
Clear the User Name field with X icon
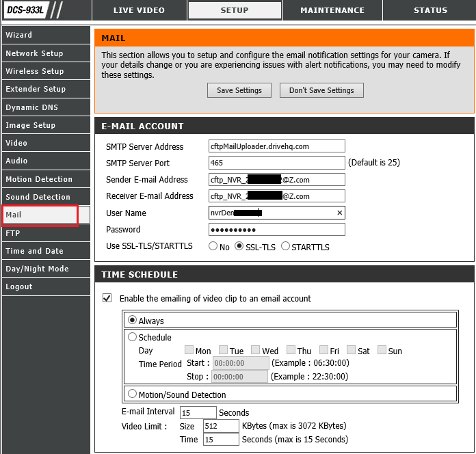point(340,213)
